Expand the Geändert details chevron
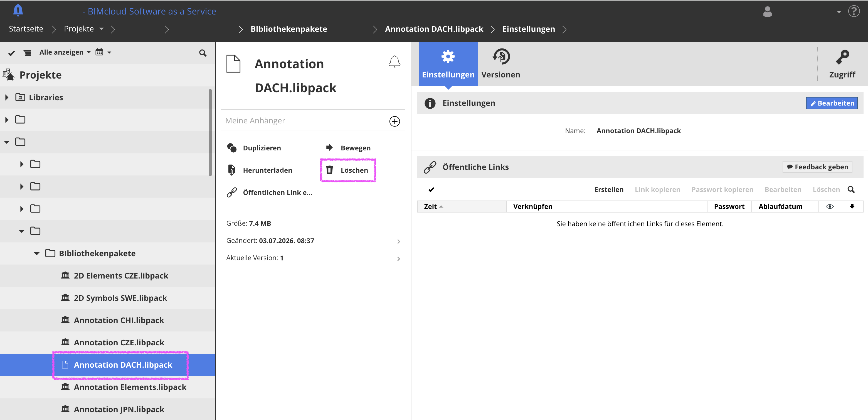868x420 pixels. 398,241
